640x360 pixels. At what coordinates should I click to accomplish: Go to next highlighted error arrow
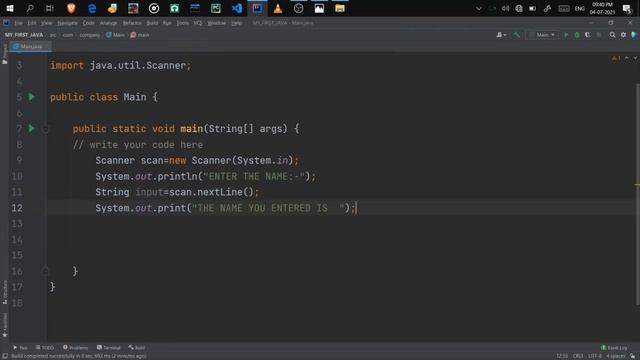pos(635,58)
